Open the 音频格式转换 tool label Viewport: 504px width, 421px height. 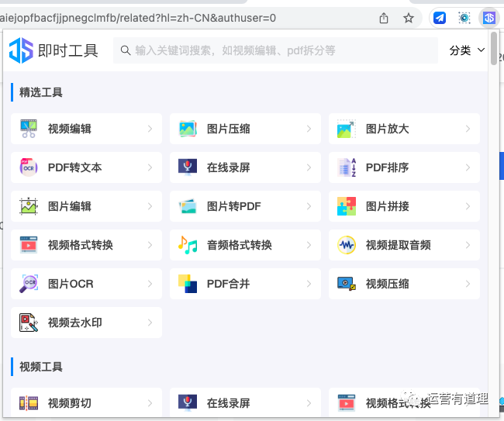(240, 245)
